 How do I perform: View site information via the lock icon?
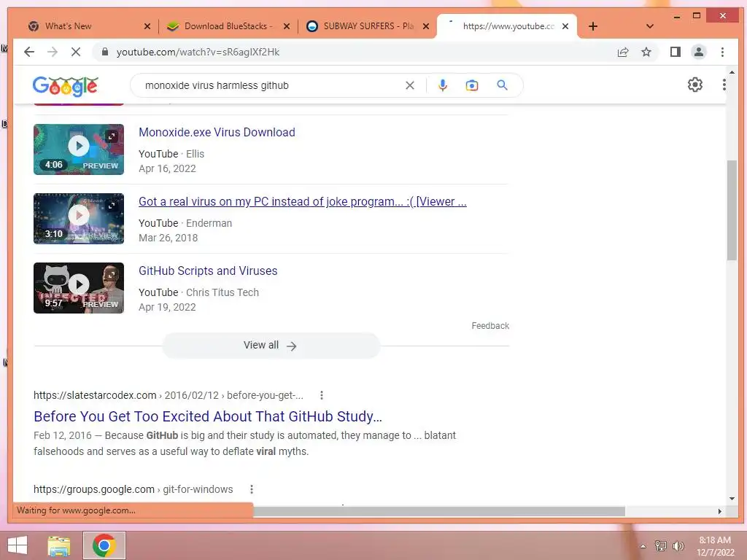[105, 52]
